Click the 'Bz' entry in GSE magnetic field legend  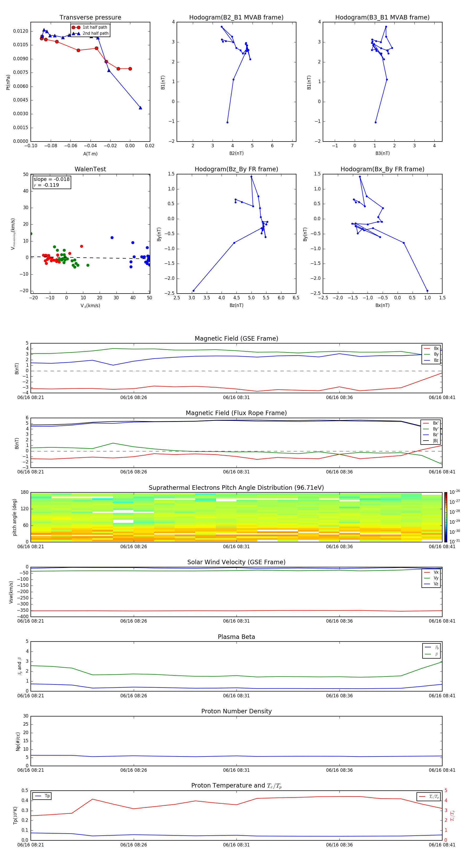[431, 360]
